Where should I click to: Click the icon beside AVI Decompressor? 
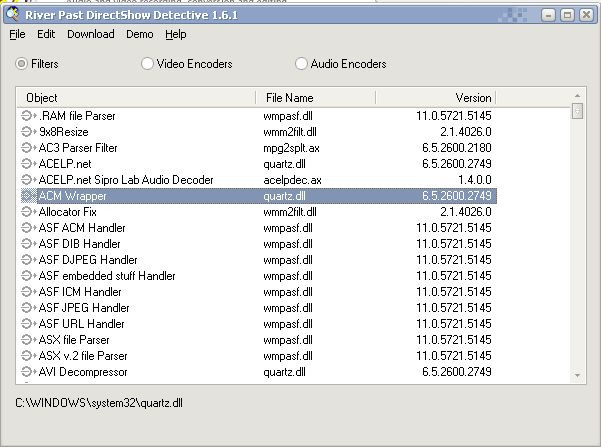click(x=29, y=372)
